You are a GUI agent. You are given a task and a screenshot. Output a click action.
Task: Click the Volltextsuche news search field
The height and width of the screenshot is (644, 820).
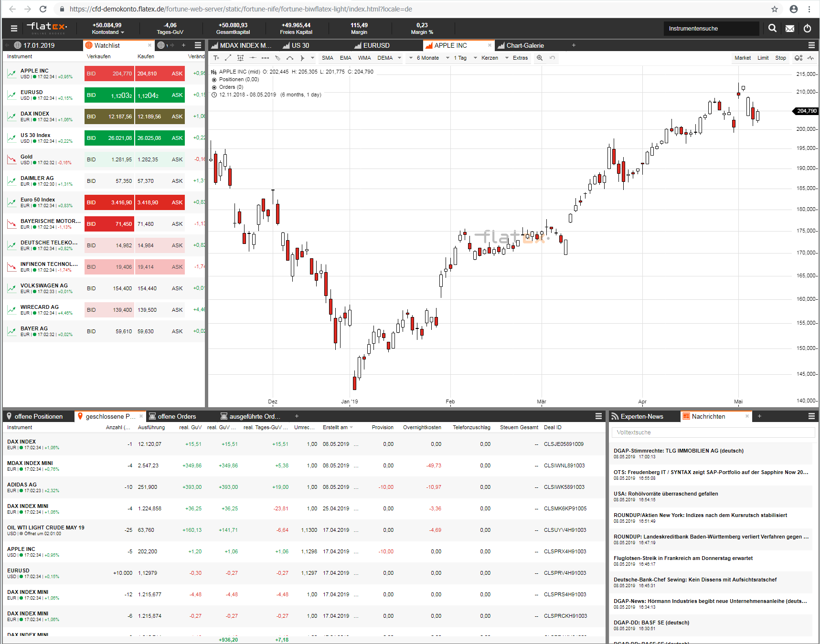pos(713,433)
